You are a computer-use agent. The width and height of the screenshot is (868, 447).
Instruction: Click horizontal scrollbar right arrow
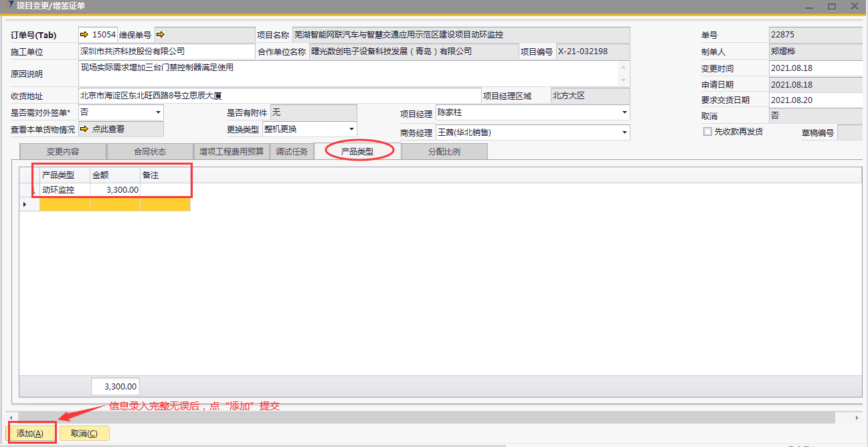[857, 418]
